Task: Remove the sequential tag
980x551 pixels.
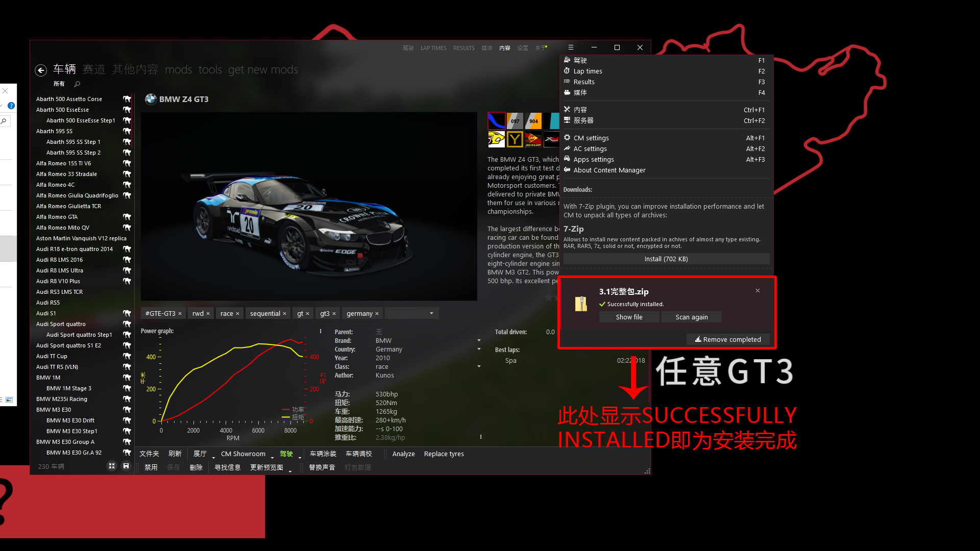Action: pyautogui.click(x=284, y=314)
